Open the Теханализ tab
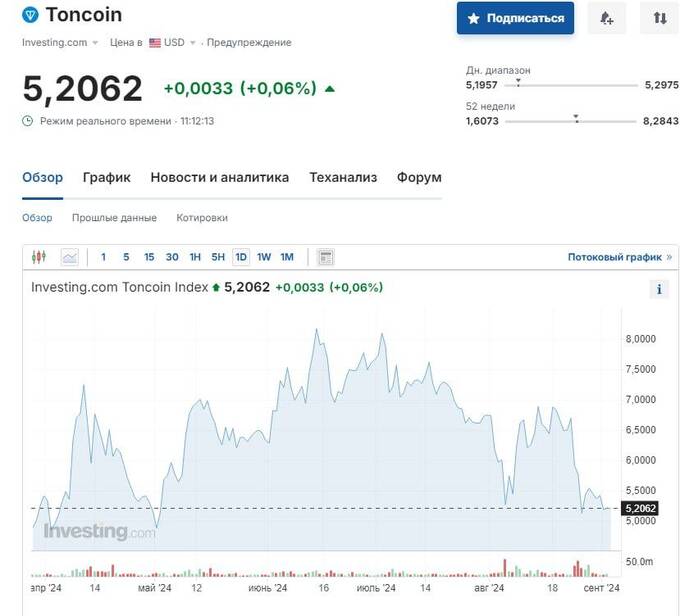 tap(343, 177)
